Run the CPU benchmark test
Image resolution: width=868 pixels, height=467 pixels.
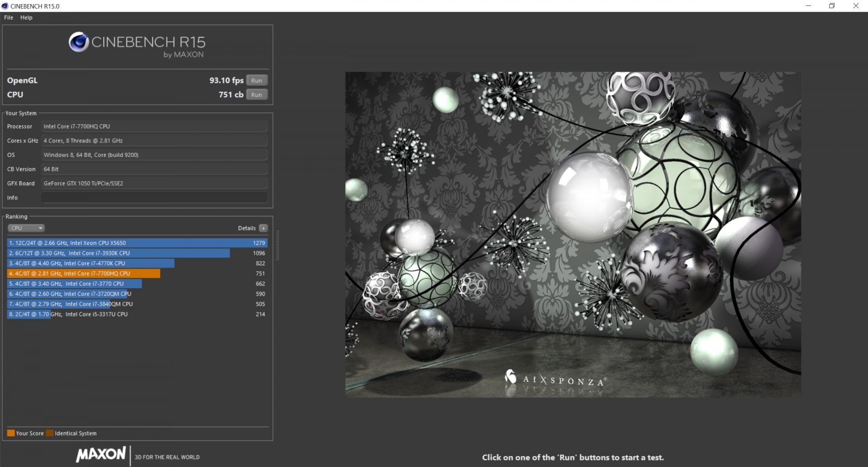[x=256, y=95]
